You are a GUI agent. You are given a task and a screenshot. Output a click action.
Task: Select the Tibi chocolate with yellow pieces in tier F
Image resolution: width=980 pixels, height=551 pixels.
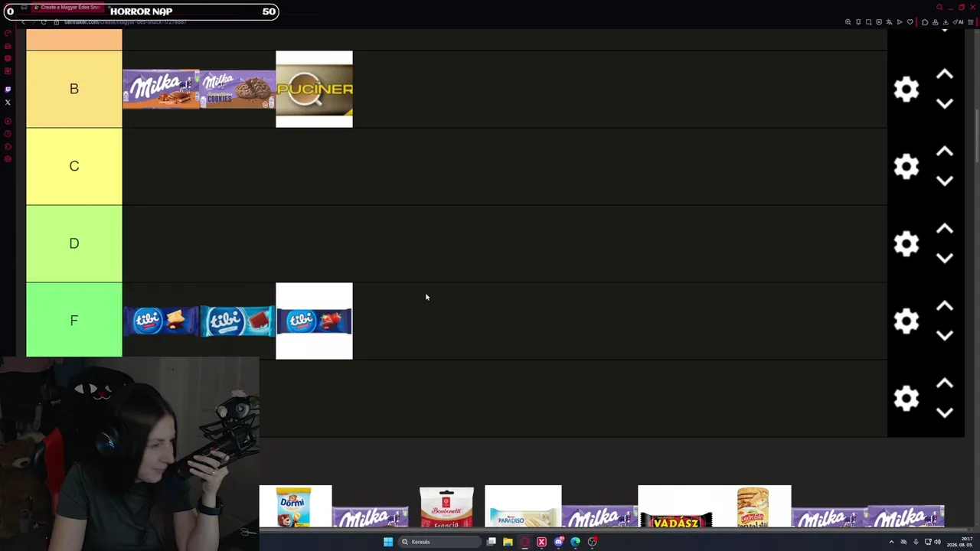tap(161, 321)
